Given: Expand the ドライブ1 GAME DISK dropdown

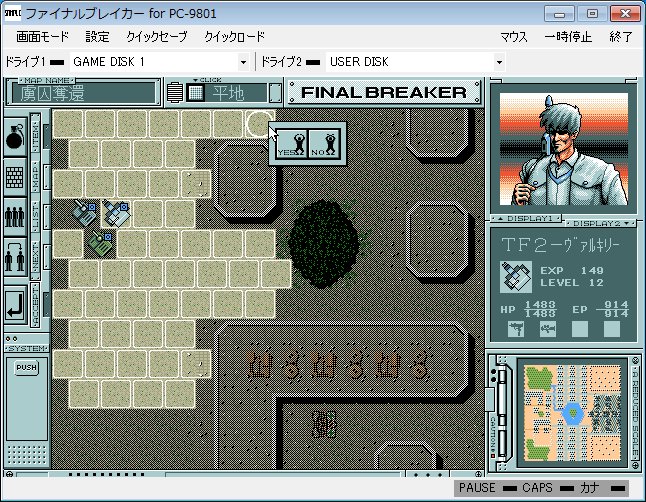Looking at the screenshot, I should click(x=243, y=62).
